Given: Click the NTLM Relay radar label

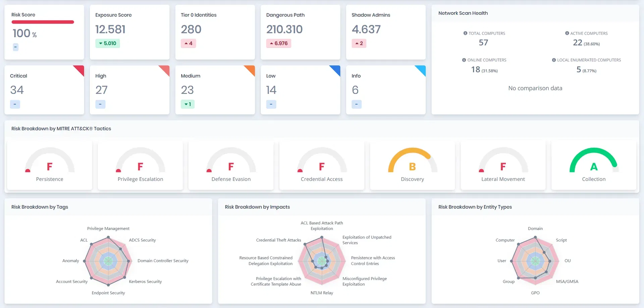Looking at the screenshot, I should click(x=322, y=293).
